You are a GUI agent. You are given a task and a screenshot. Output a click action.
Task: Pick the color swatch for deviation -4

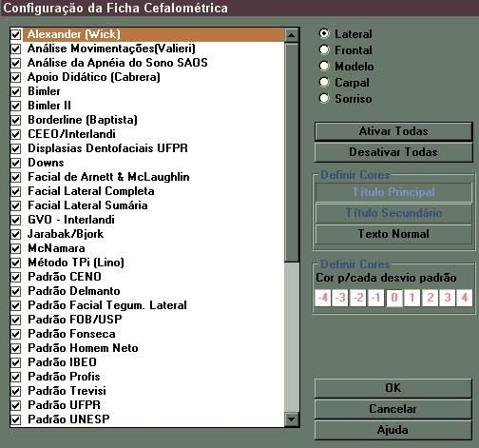pos(323,298)
